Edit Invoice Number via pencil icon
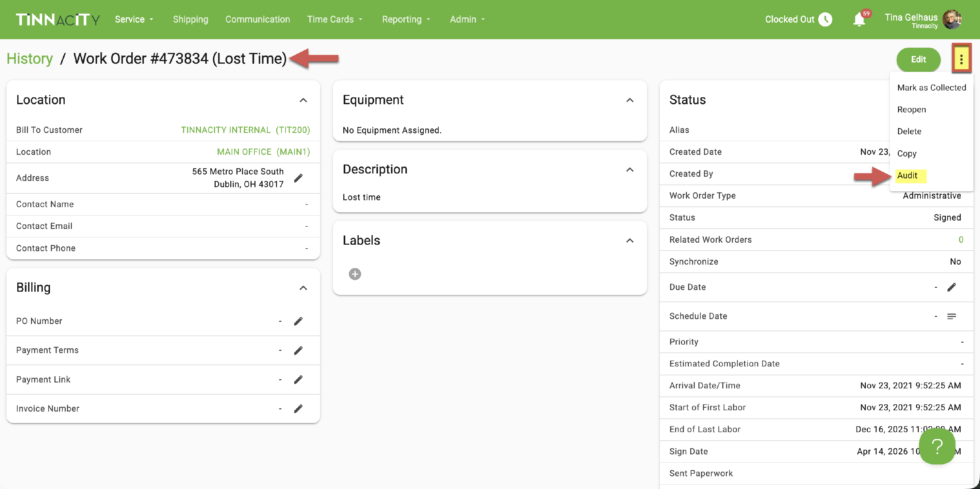 tap(298, 408)
